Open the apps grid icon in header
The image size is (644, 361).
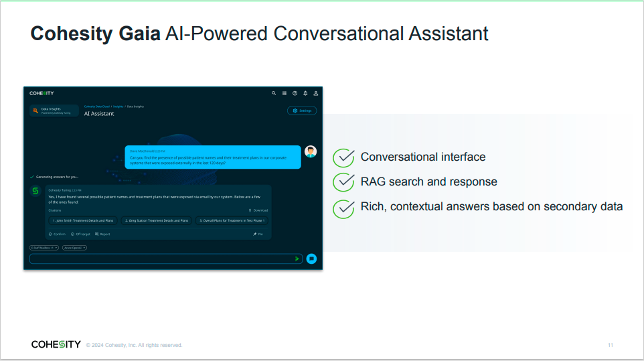click(x=285, y=93)
